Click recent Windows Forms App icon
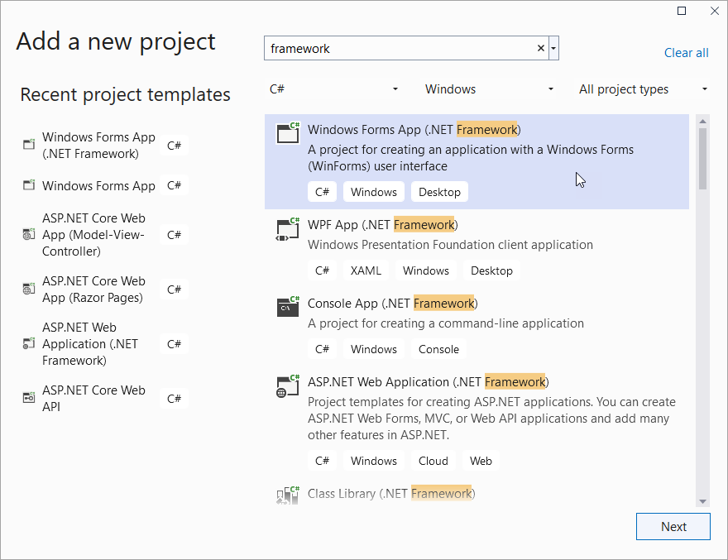728x560 pixels. click(x=29, y=184)
